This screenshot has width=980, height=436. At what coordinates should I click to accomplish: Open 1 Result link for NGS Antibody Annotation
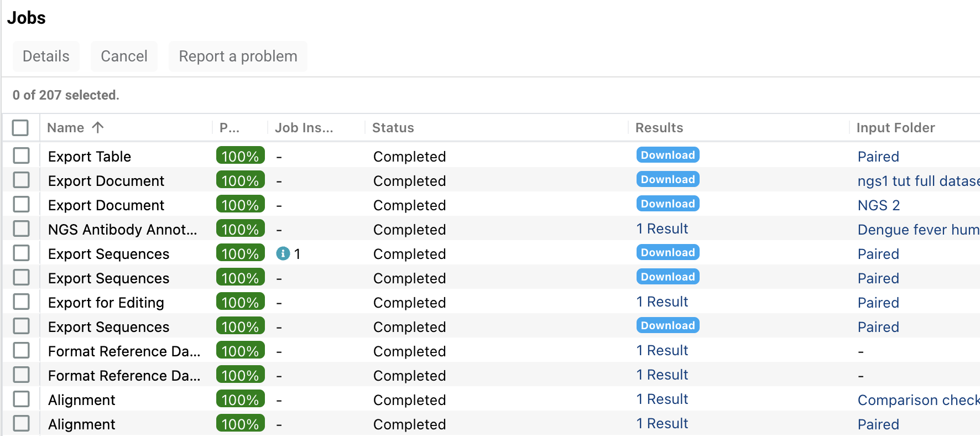[x=662, y=229]
